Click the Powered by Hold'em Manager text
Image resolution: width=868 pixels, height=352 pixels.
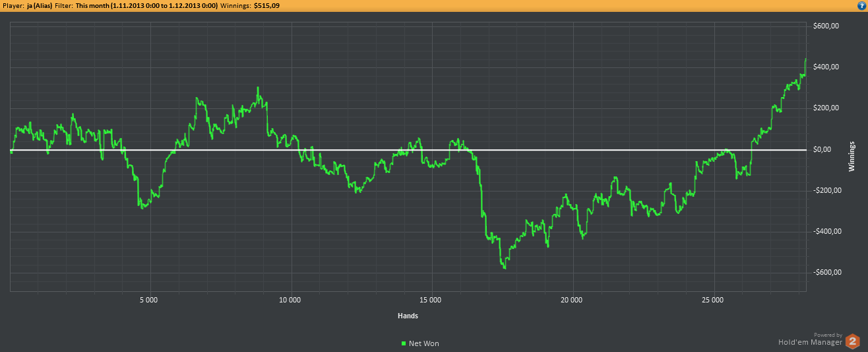coord(809,340)
